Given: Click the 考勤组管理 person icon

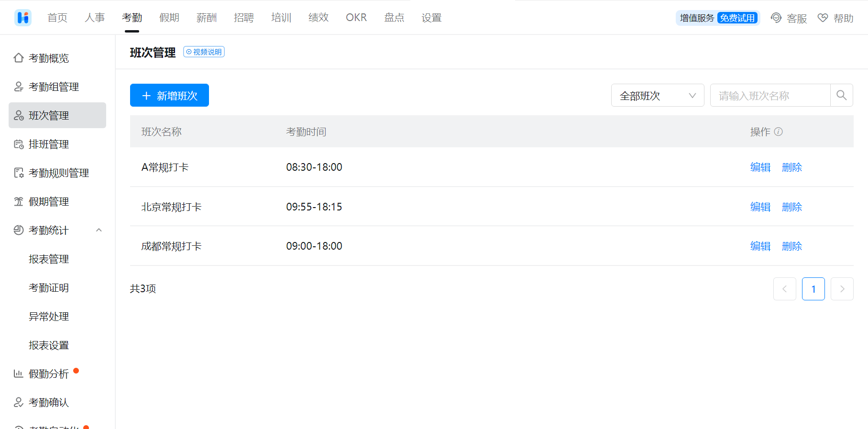Looking at the screenshot, I should [x=19, y=87].
